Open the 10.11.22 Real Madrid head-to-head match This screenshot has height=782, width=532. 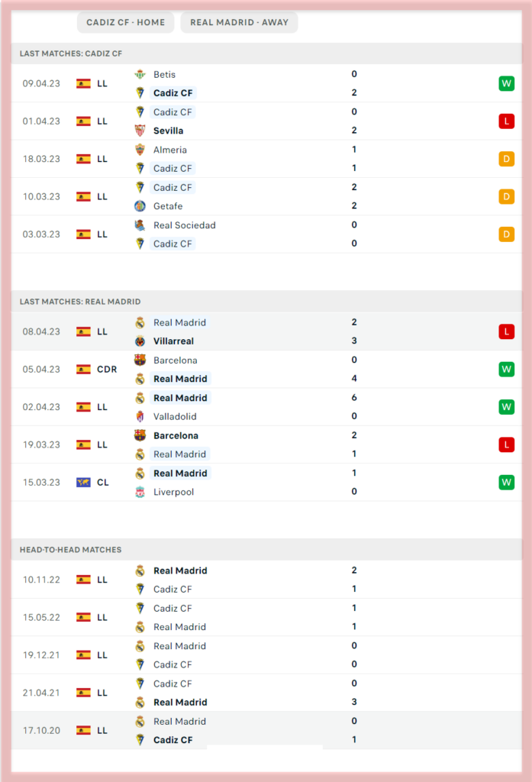point(266,580)
